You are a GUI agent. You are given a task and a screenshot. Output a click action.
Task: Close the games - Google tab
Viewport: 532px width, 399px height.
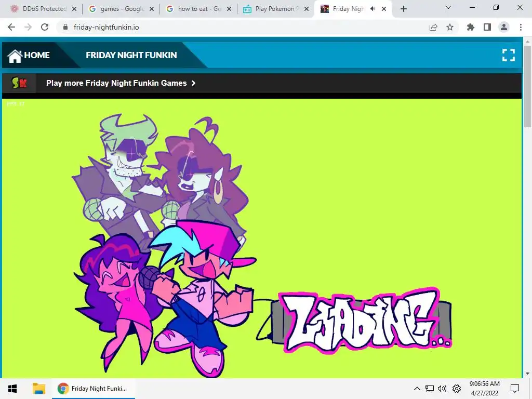(152, 9)
